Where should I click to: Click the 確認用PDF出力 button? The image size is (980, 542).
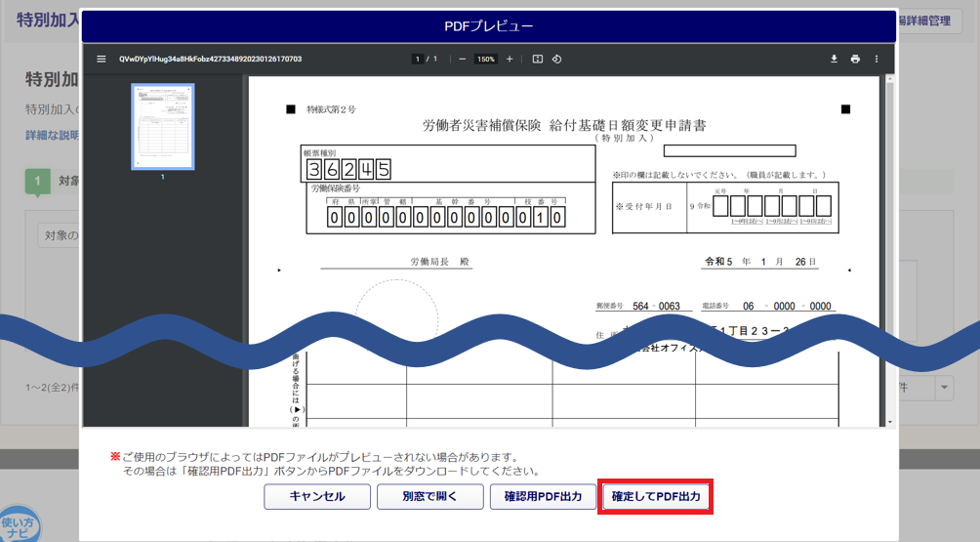(543, 497)
